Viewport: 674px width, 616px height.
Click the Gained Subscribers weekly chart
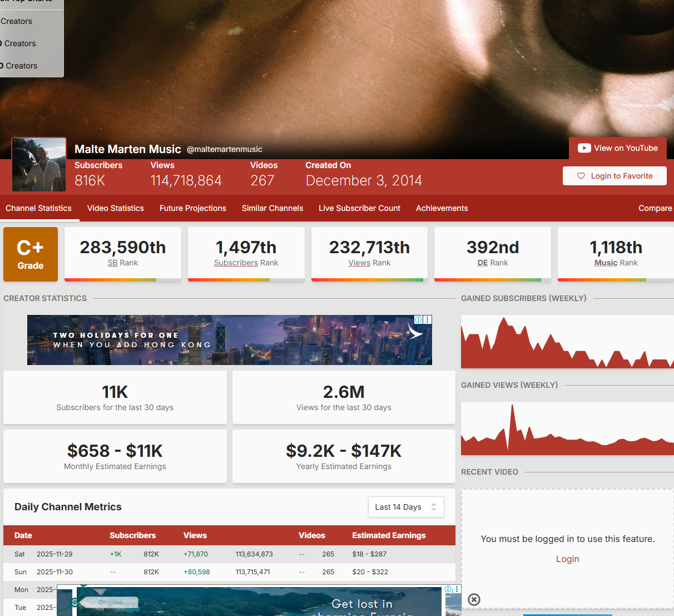point(567,342)
